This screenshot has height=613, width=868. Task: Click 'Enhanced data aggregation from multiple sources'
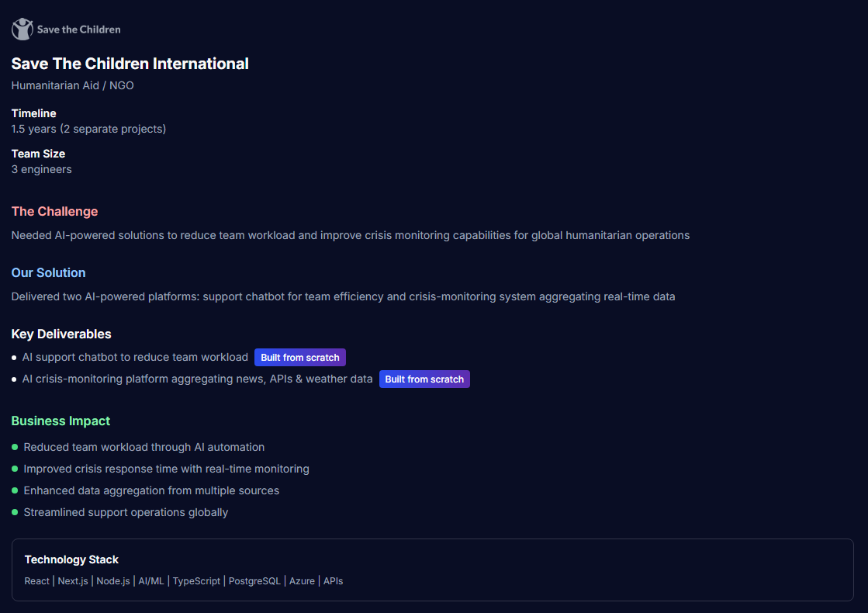[x=151, y=490]
